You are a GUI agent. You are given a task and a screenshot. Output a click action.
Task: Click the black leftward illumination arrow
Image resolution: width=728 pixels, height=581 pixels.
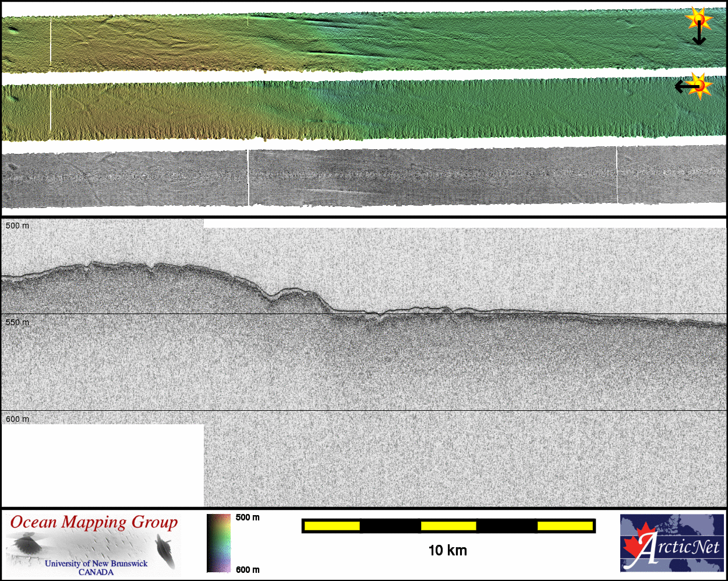coord(685,87)
